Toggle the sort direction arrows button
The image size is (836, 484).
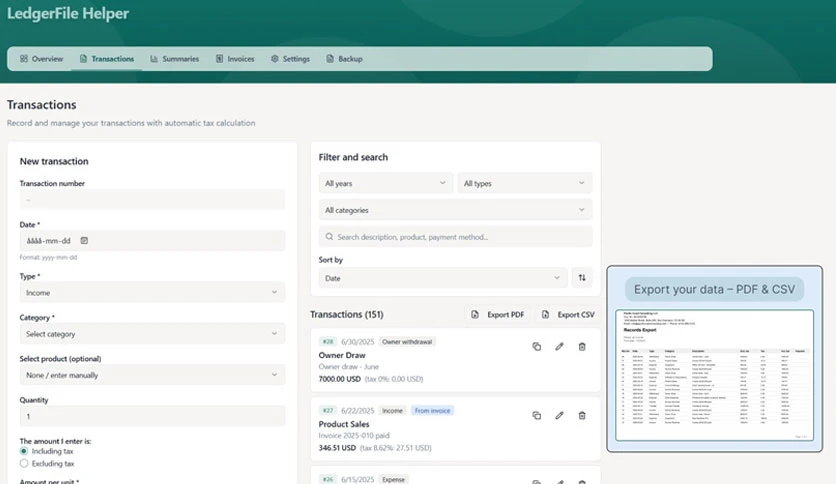point(582,278)
